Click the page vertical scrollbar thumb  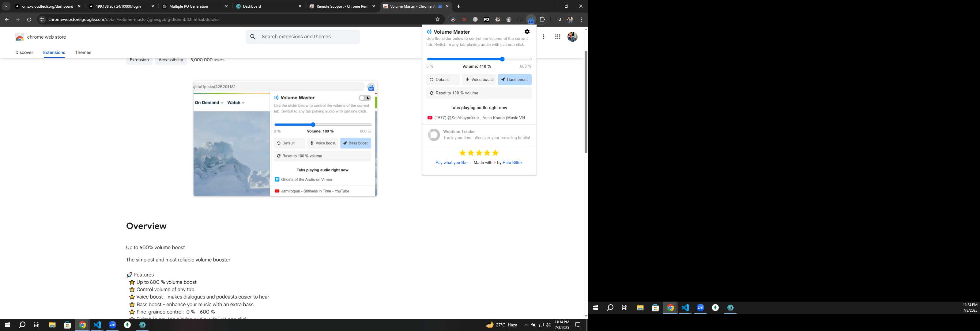pos(586,102)
